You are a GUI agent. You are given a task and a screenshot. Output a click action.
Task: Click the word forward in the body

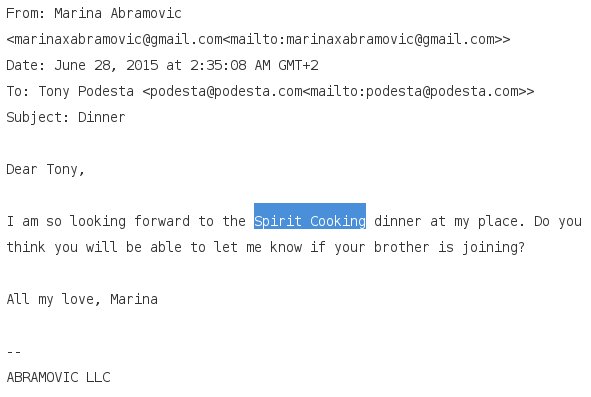pos(162,221)
